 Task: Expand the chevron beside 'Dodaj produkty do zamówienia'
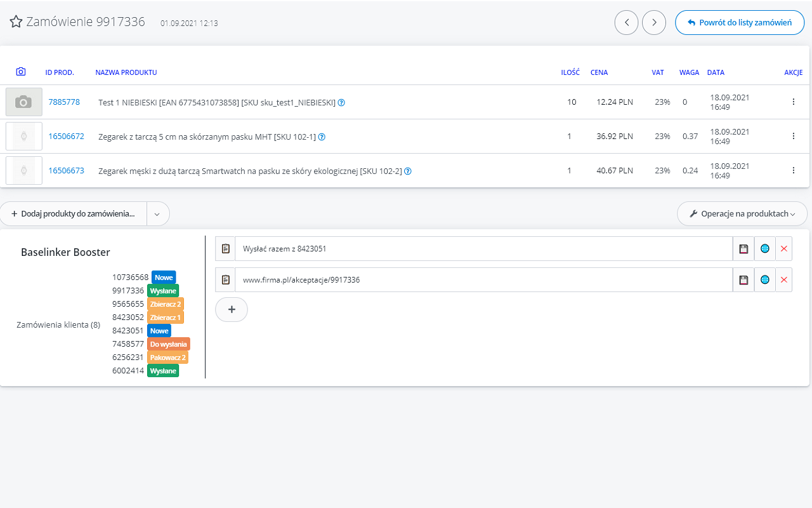[x=157, y=213]
